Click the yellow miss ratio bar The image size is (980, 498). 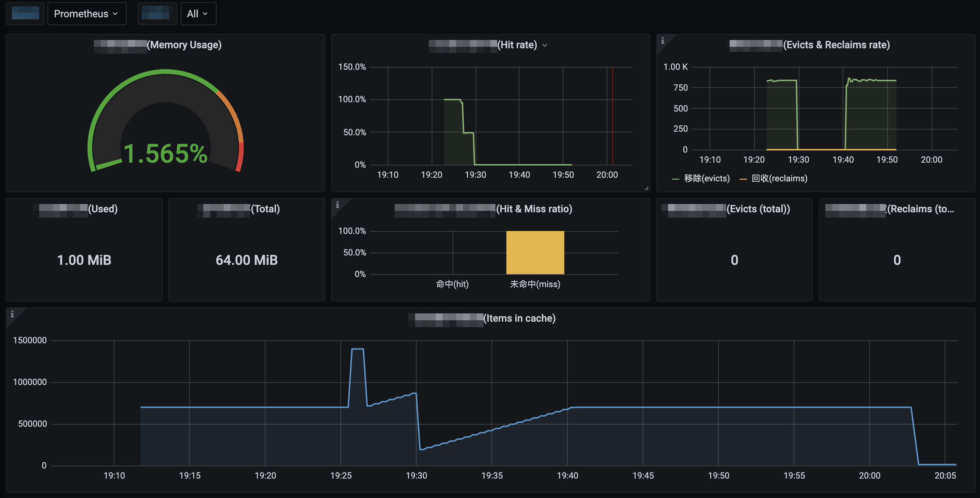click(x=535, y=252)
